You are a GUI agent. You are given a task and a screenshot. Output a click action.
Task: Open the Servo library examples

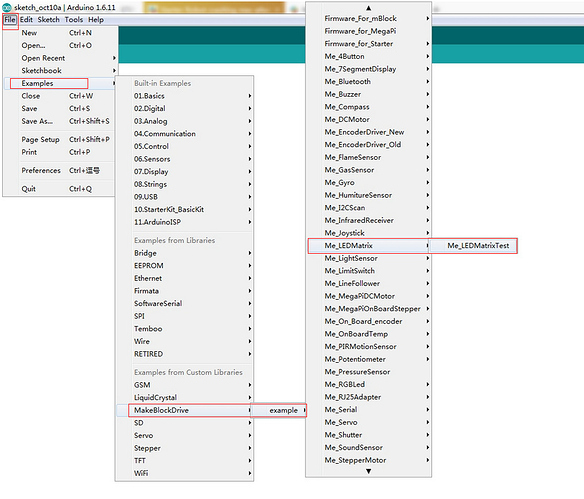185,436
